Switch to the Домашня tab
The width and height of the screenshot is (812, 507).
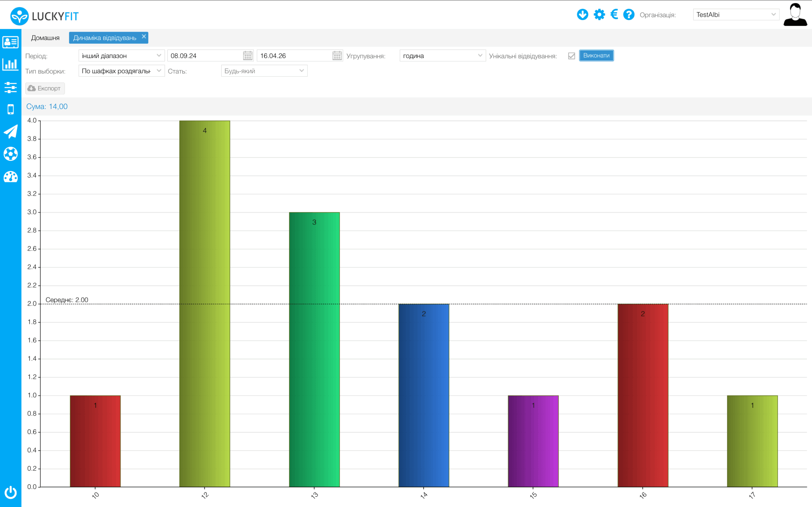pos(45,38)
